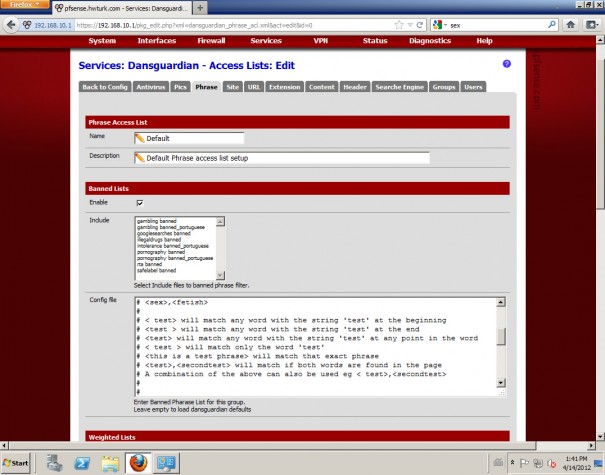Click the search magnifier icon
This screenshot has width=605, height=475.
coord(552,25)
